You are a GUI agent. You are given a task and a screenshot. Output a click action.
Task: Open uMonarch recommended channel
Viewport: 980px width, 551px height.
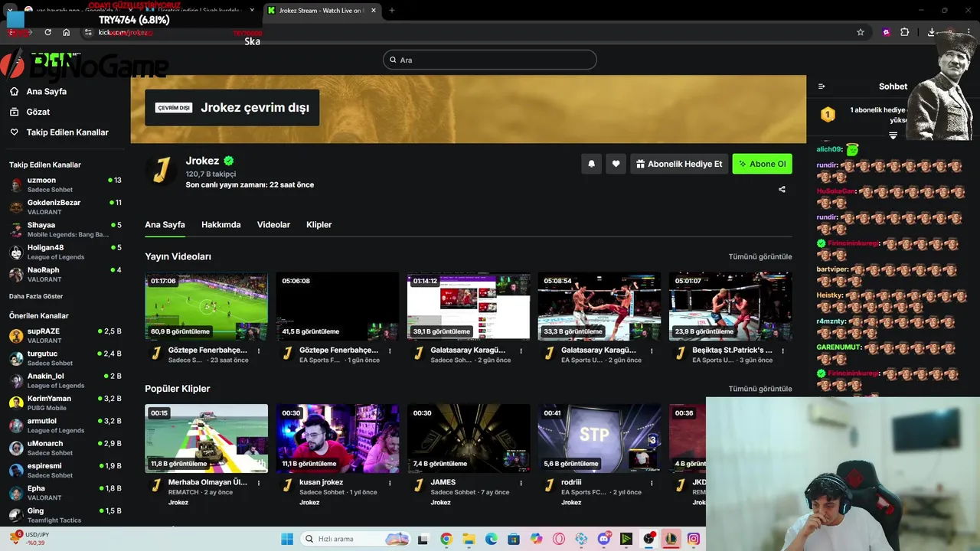pyautogui.click(x=65, y=448)
